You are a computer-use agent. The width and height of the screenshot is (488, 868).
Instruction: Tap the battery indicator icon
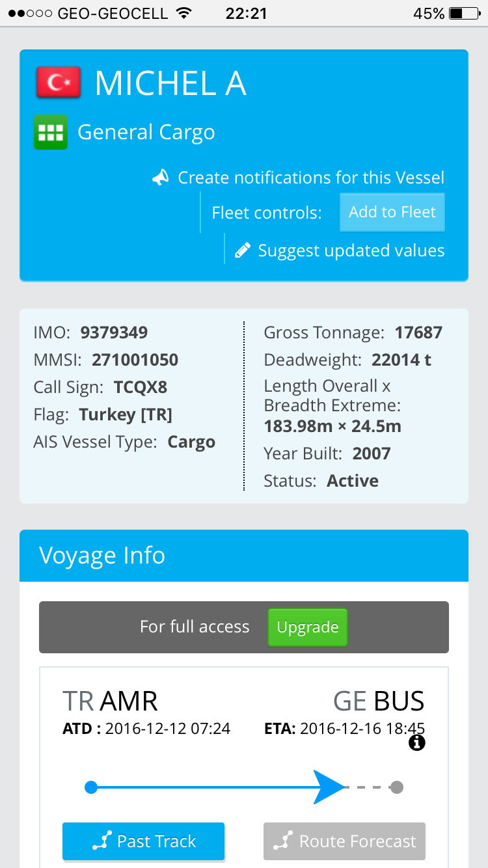(464, 13)
